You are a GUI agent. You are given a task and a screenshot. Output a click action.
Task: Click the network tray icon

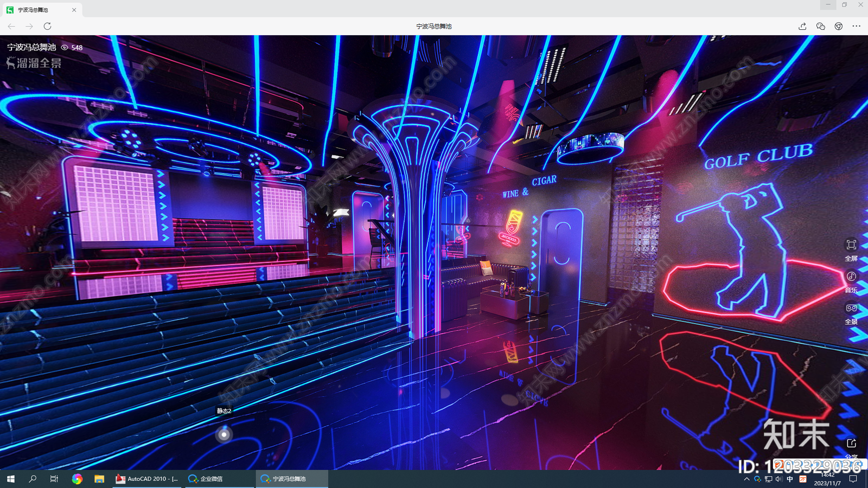pos(768,479)
